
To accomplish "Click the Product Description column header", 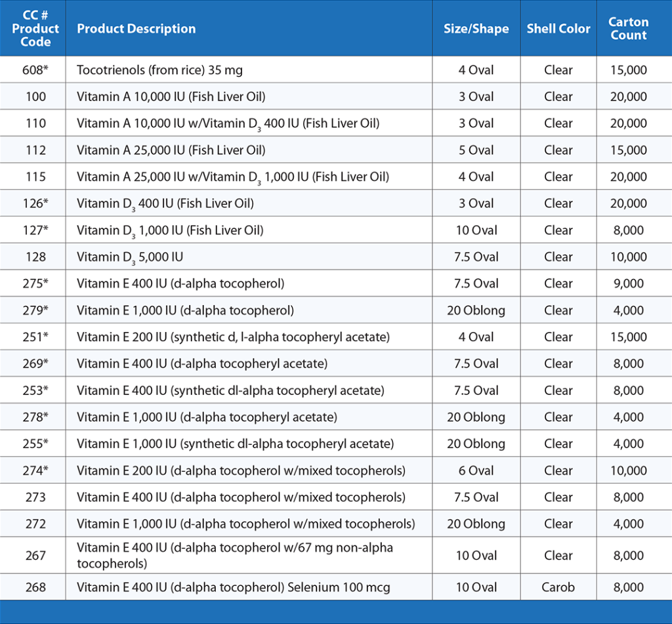I will (136, 29).
